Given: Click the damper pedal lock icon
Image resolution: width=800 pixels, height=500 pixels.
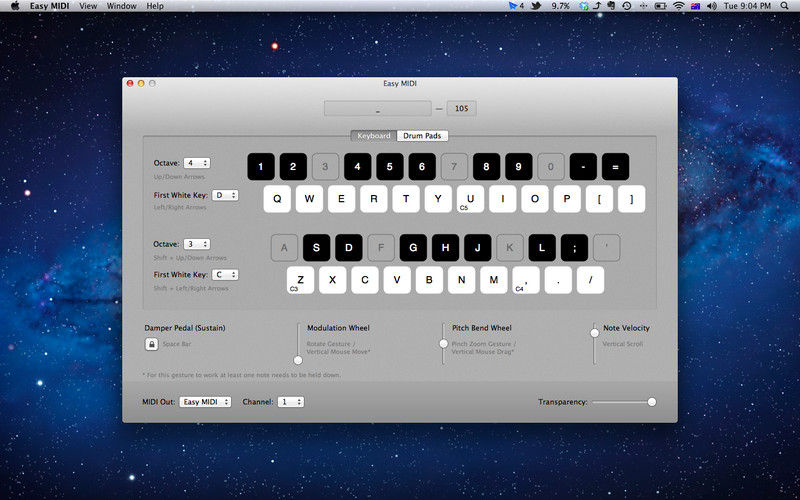Looking at the screenshot, I should (x=152, y=344).
